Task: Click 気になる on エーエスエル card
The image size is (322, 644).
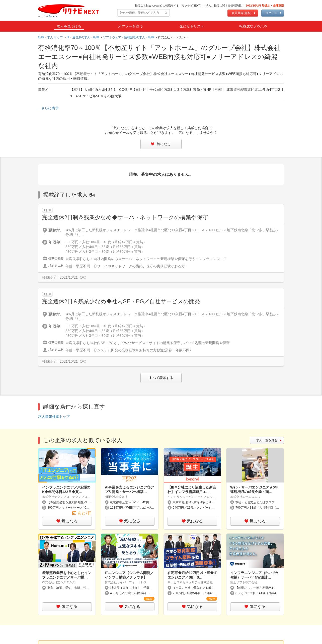Action: (x=255, y=521)
